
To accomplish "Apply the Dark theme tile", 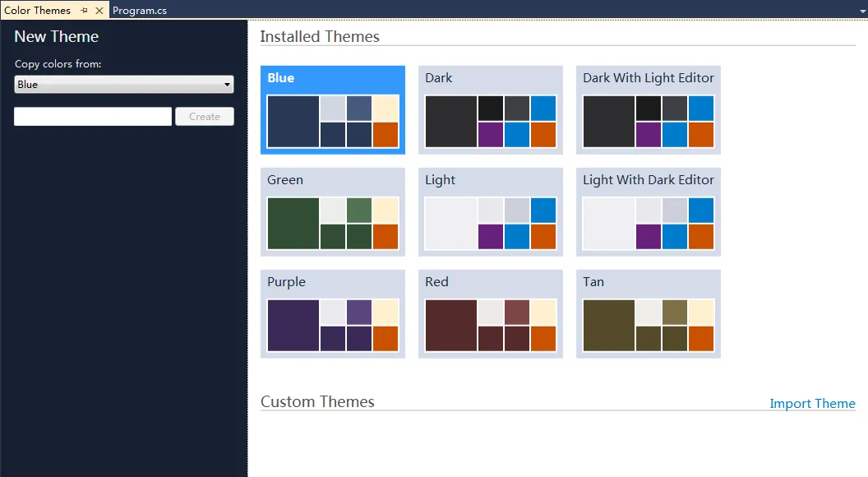I will point(490,109).
